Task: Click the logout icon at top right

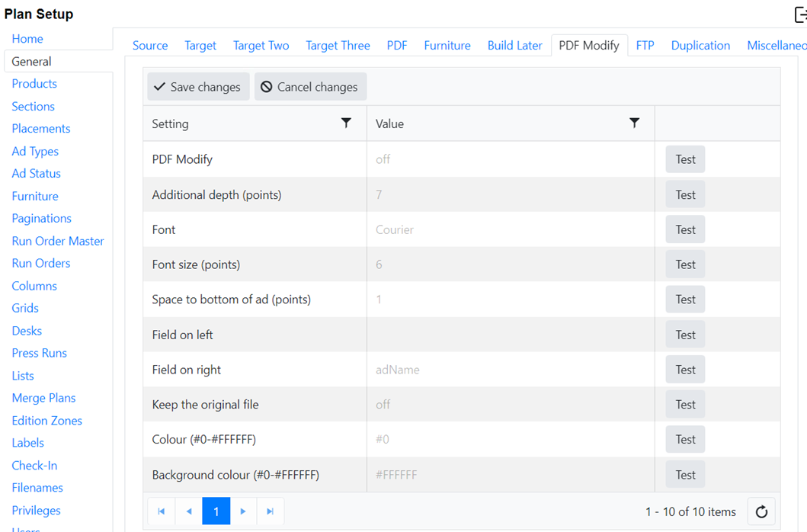Action: click(799, 14)
